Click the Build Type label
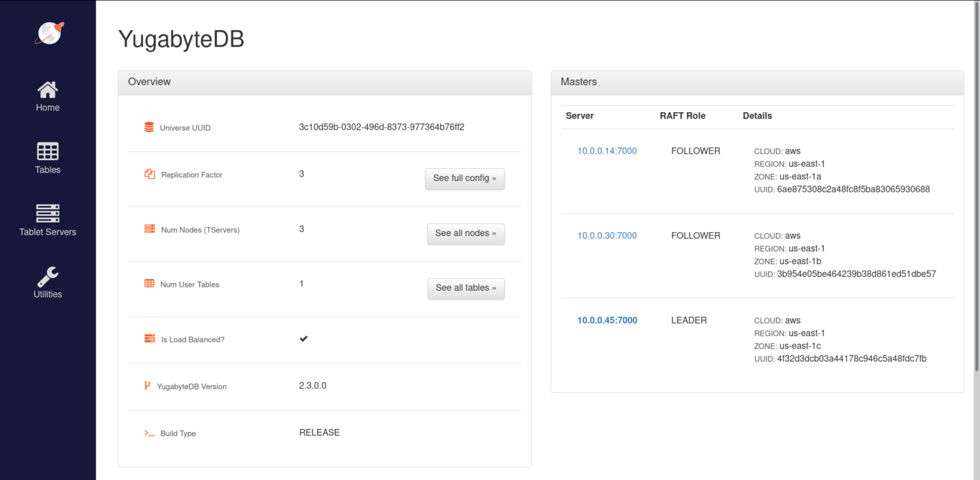The height and width of the screenshot is (480, 980). click(x=178, y=433)
